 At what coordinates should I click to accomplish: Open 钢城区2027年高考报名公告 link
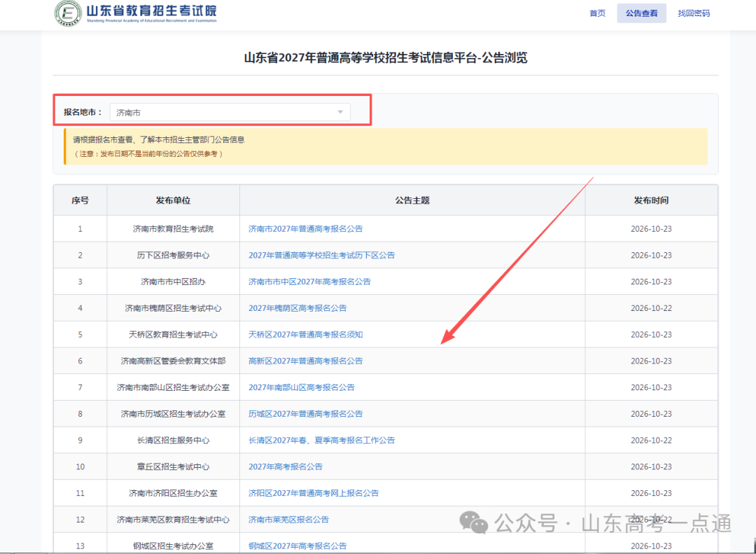tap(297, 546)
